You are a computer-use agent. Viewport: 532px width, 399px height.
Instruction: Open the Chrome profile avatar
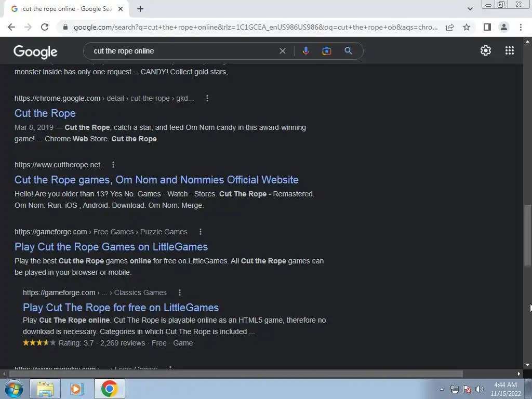pyautogui.click(x=504, y=27)
